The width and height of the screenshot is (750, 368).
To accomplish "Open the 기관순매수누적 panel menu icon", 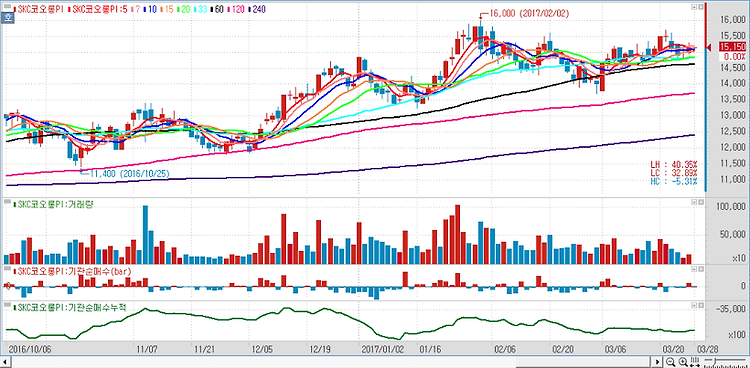I will (7, 305).
